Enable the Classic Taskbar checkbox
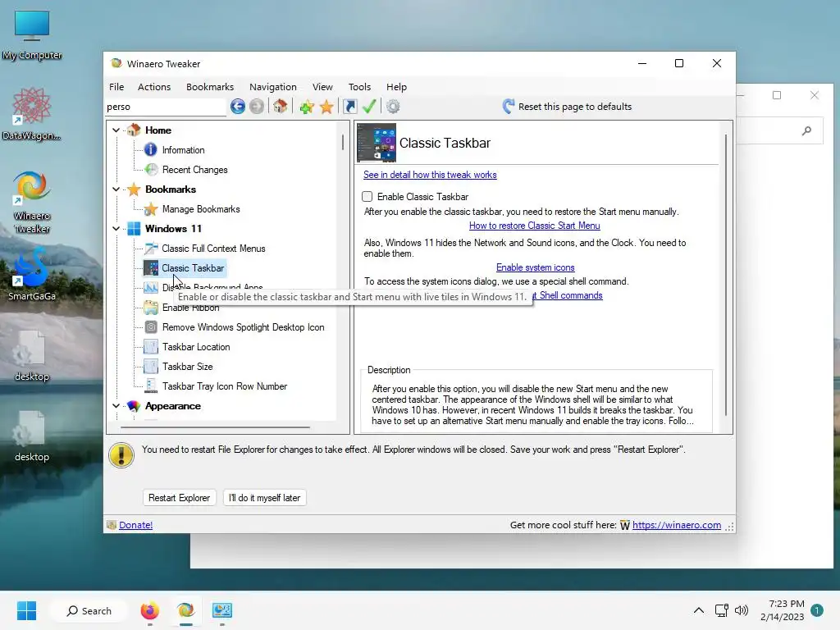The height and width of the screenshot is (630, 840). 367,197
